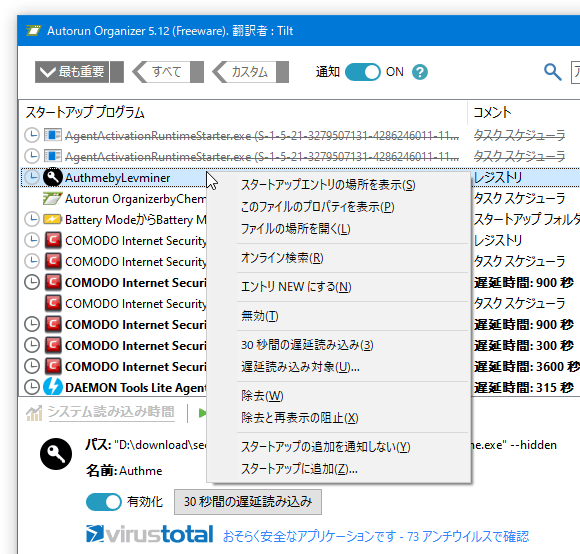Image resolution: width=580 pixels, height=554 pixels.
Task: Select the DAEMON Tools Lite Agent row
Action: click(136, 388)
